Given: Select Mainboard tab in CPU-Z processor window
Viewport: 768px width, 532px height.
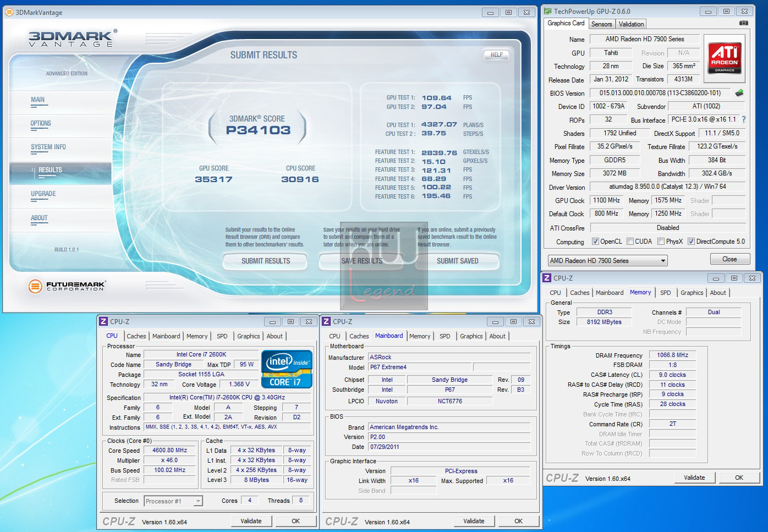Looking at the screenshot, I should pyautogui.click(x=166, y=336).
